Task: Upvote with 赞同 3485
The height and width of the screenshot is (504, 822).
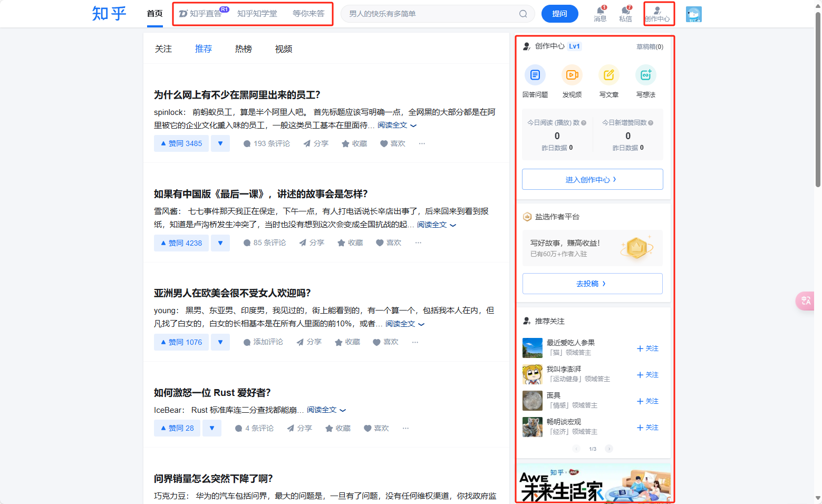Action: pos(181,143)
